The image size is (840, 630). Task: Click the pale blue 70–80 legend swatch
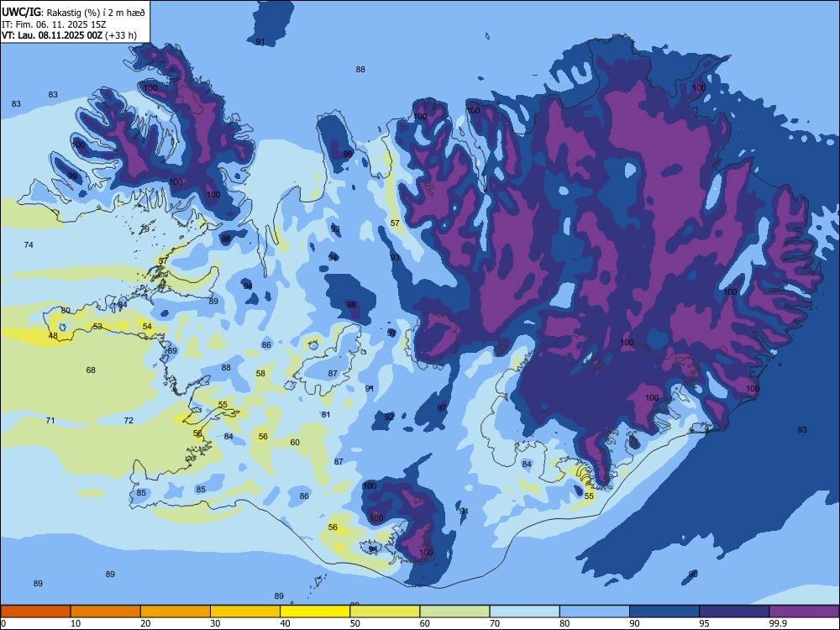click(524, 612)
